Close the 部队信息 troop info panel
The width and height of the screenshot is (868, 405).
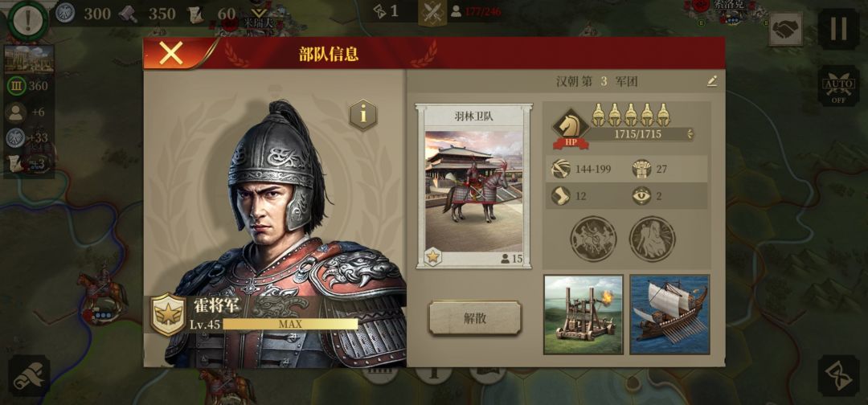(x=171, y=53)
